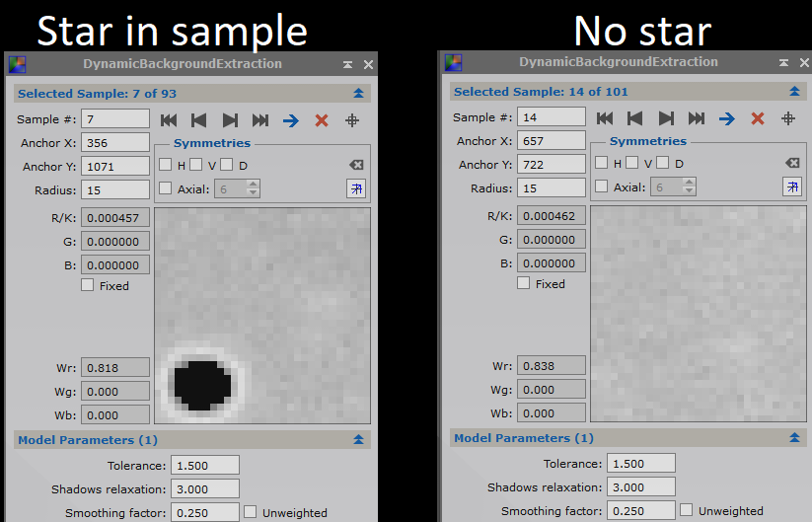Click Anchor X field showing 356
812x522 pixels.
[x=115, y=143]
